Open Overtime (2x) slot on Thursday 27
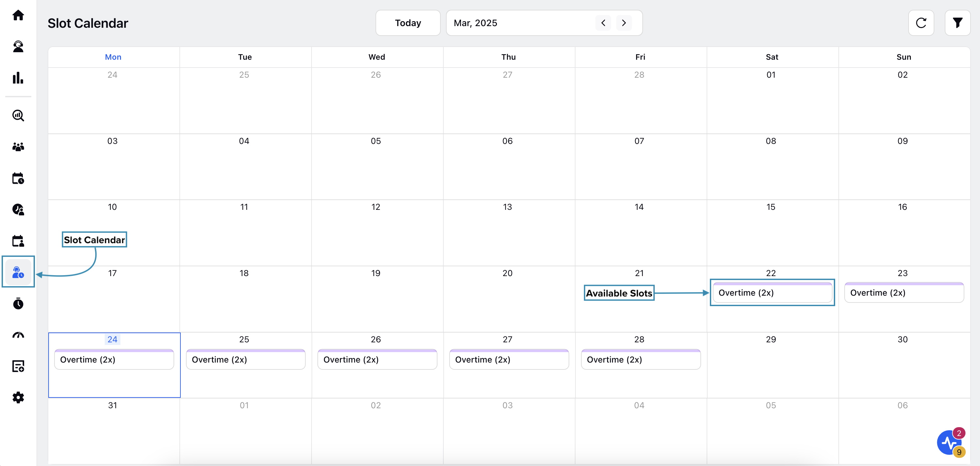 [x=509, y=359]
